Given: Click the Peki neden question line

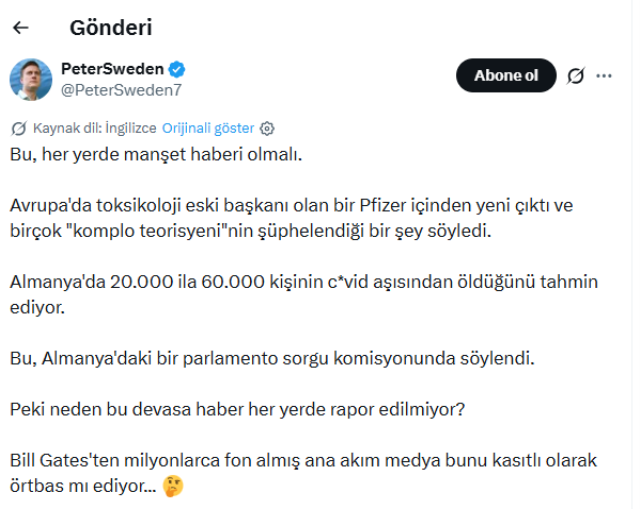Looking at the screenshot, I should coord(238,409).
